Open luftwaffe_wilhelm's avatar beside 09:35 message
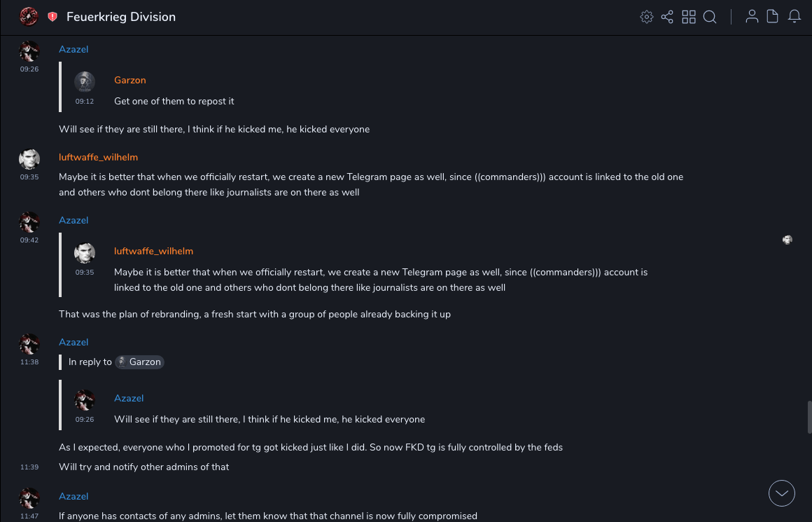The width and height of the screenshot is (812, 522). pos(29,160)
